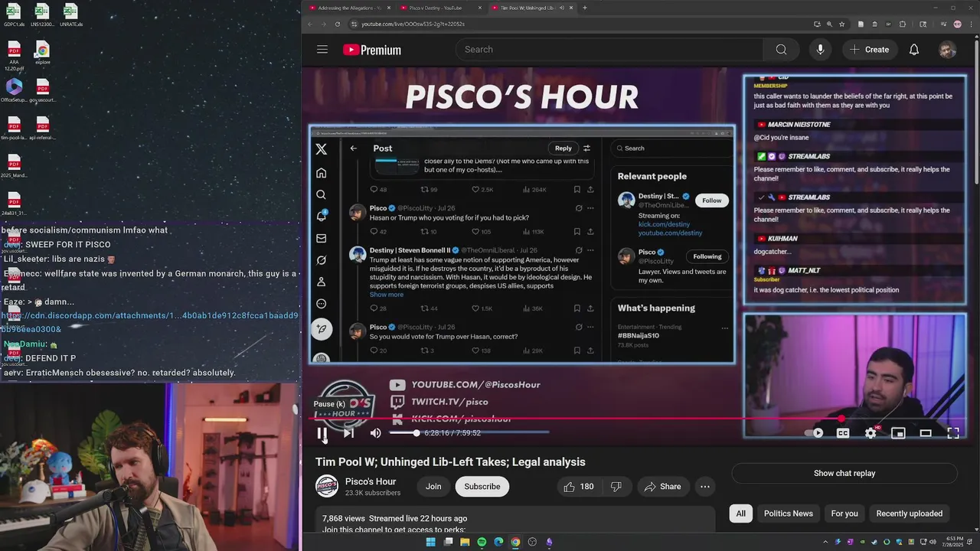Open the taskbar clock and date
This screenshot has width=980, height=551.
[955, 542]
